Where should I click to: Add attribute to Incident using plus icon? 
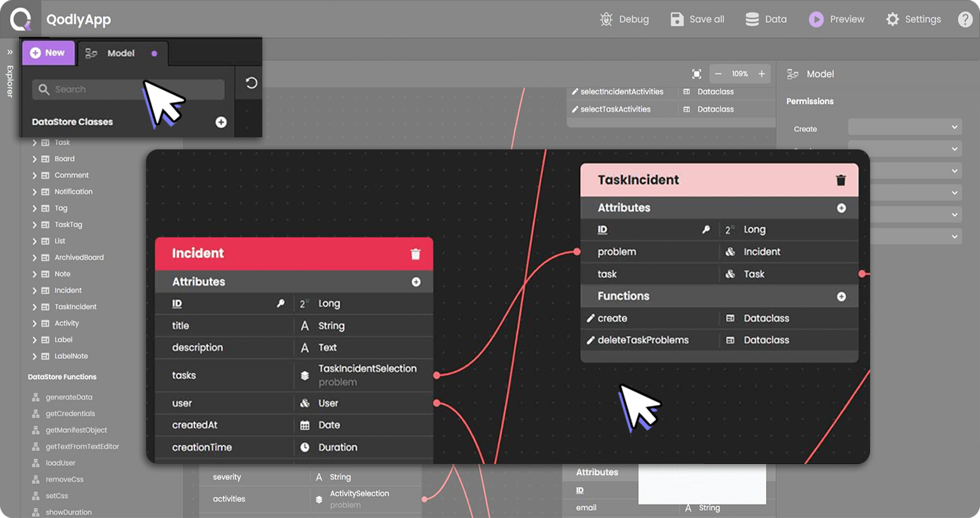tap(416, 282)
